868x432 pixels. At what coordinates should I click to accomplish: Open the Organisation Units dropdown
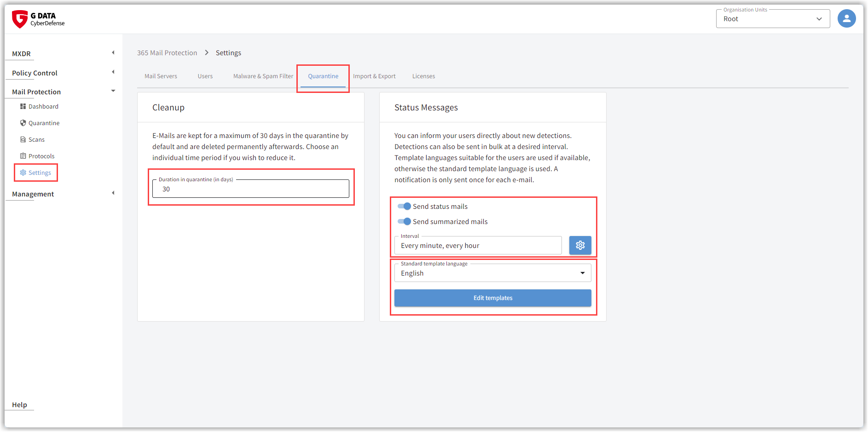pos(772,19)
